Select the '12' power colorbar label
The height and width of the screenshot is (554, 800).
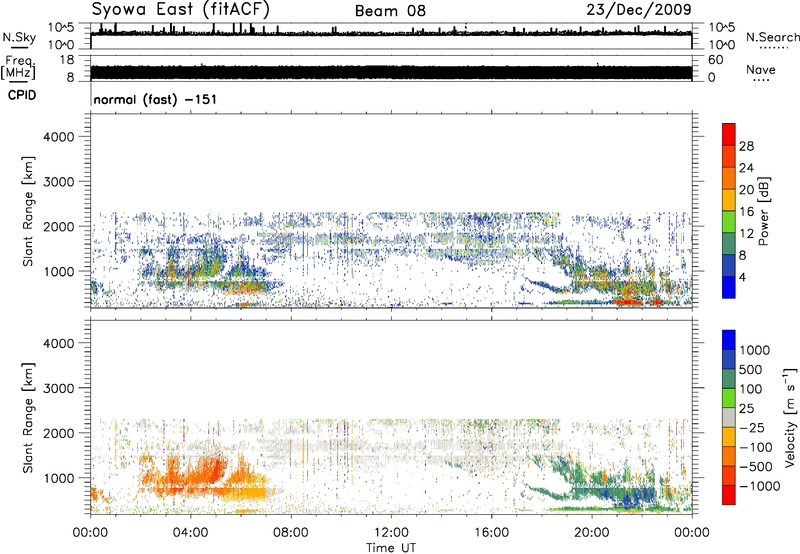(x=746, y=234)
